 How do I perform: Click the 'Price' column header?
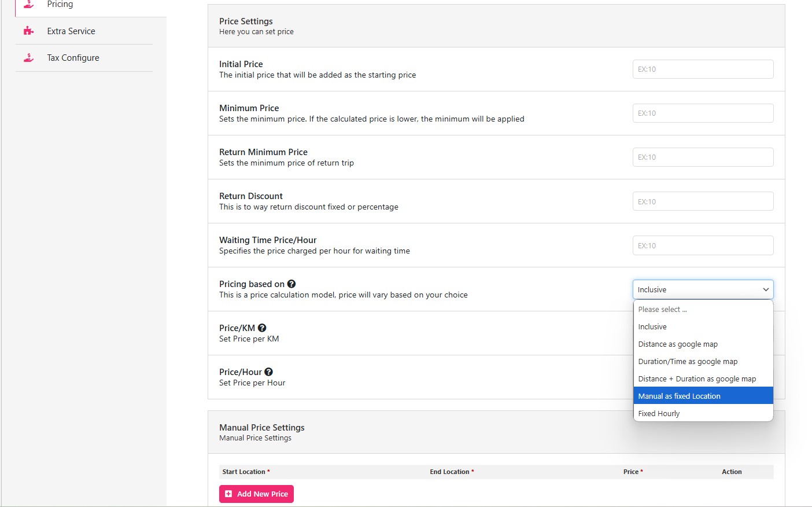[633, 472]
